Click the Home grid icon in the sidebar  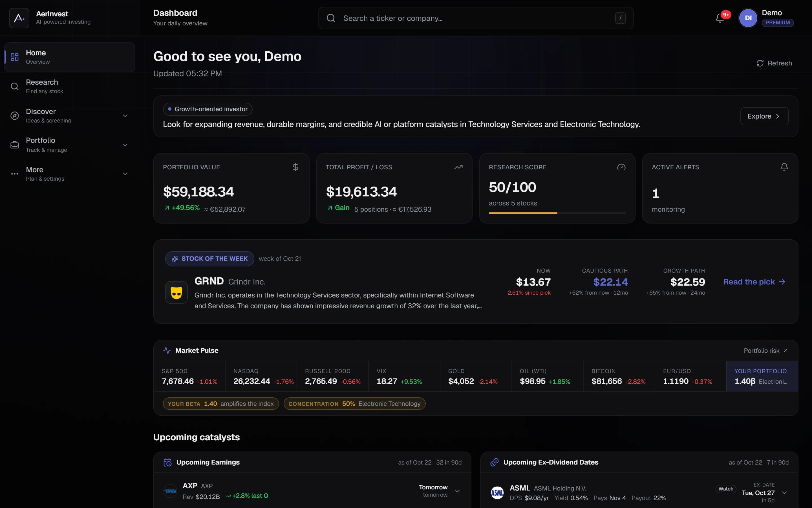pos(14,57)
